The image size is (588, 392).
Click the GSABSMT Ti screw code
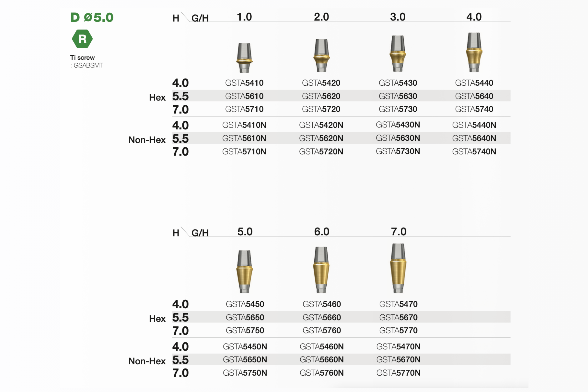(88, 66)
